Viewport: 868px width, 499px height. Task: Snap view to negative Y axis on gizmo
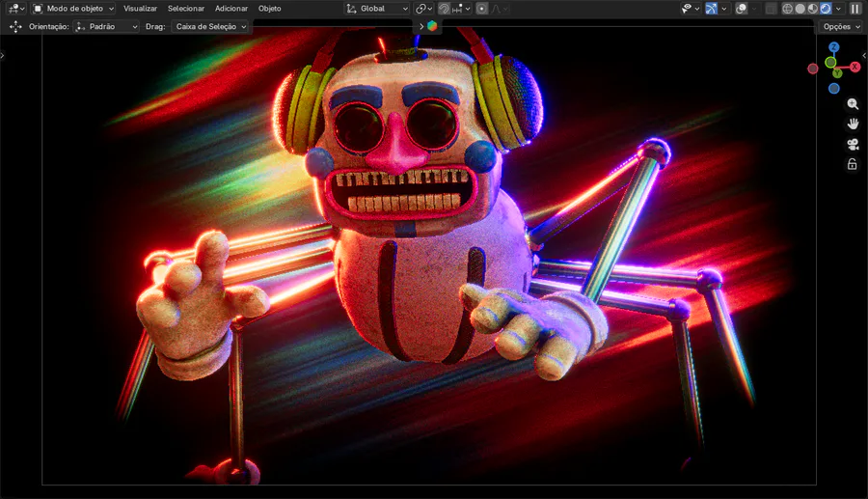pyautogui.click(x=830, y=62)
